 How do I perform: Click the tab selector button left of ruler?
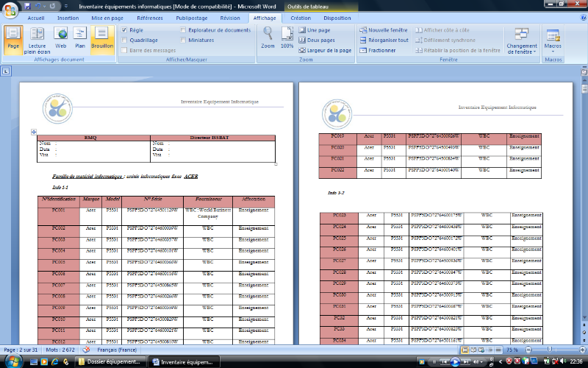coord(6,71)
